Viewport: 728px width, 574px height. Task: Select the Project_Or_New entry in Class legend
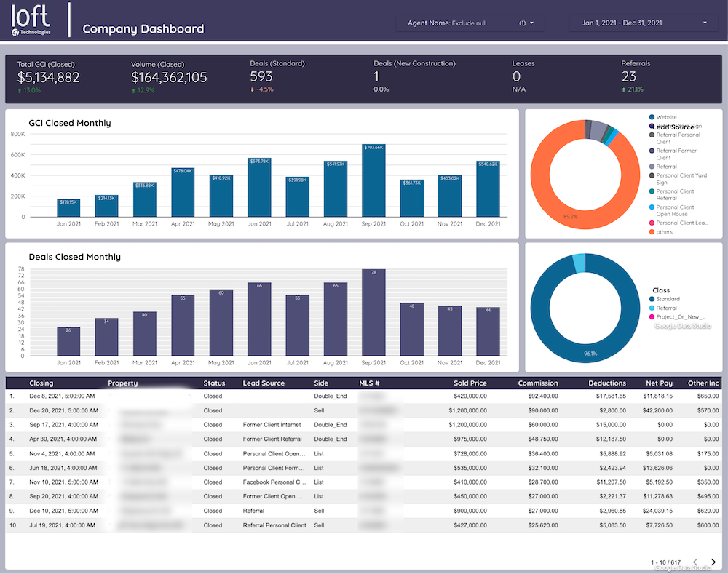click(652, 316)
